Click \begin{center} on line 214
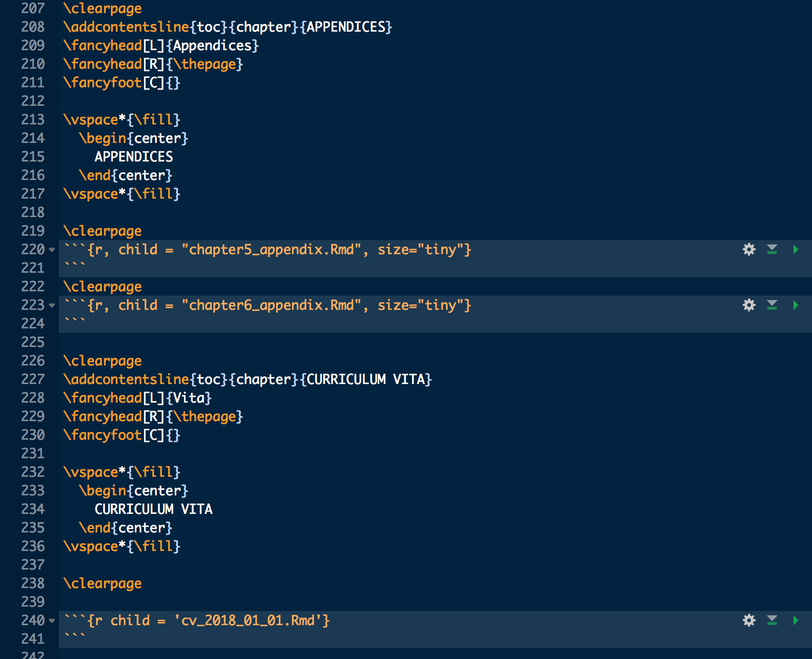 (134, 138)
